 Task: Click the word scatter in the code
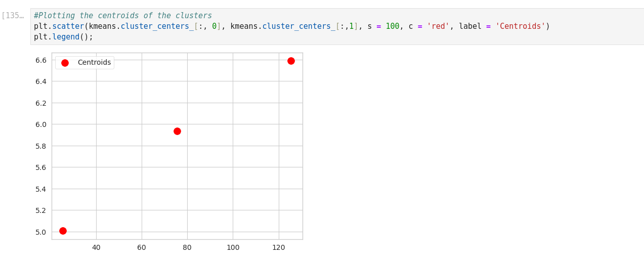[68, 26]
